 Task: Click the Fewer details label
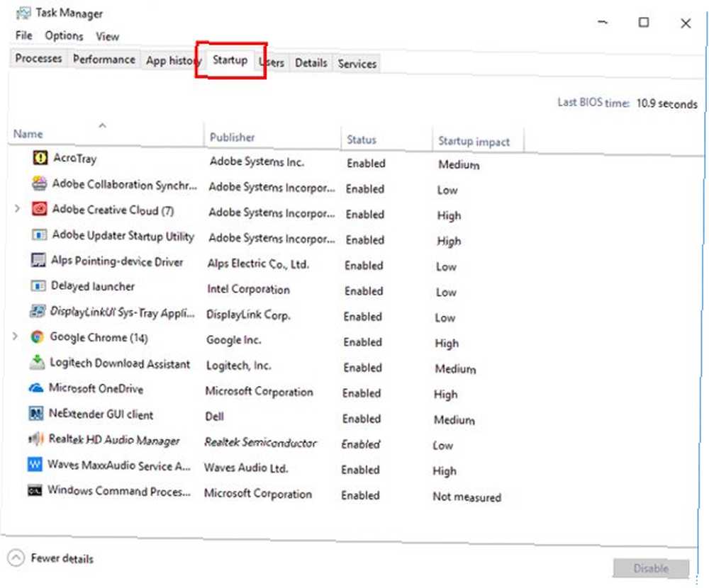[62, 559]
